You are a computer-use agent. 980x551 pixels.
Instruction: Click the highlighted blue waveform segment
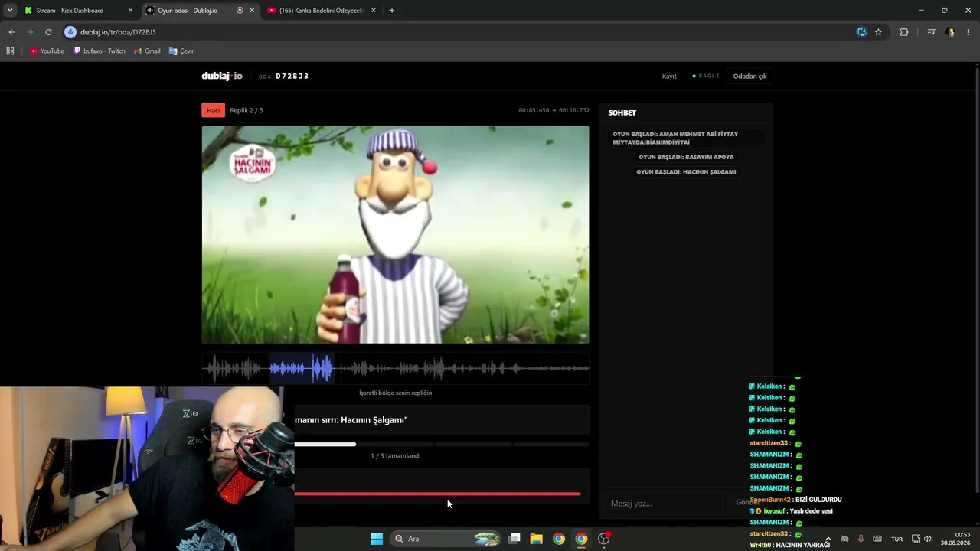[302, 369]
